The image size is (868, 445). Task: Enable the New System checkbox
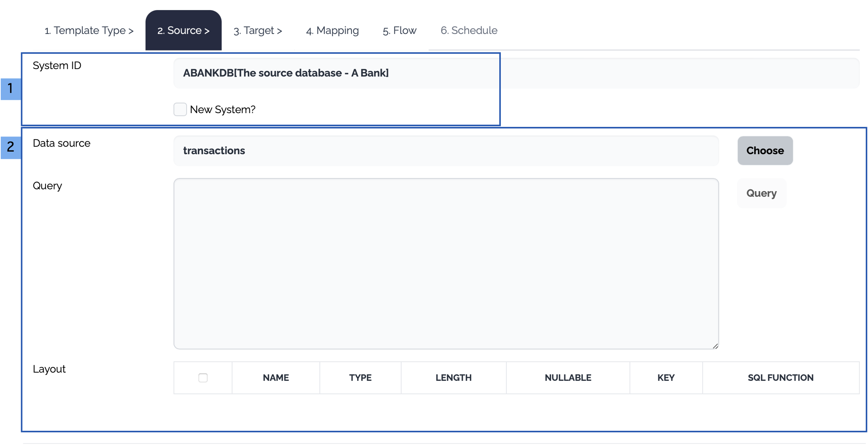coord(180,109)
